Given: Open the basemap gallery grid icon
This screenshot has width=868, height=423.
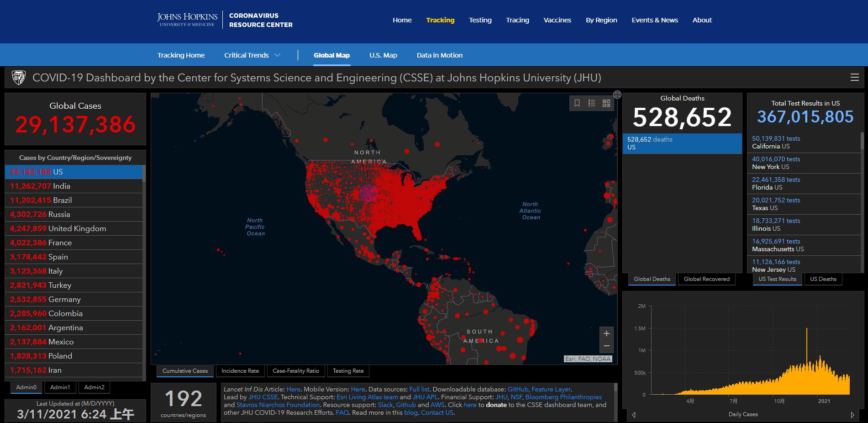Looking at the screenshot, I should coord(606,103).
